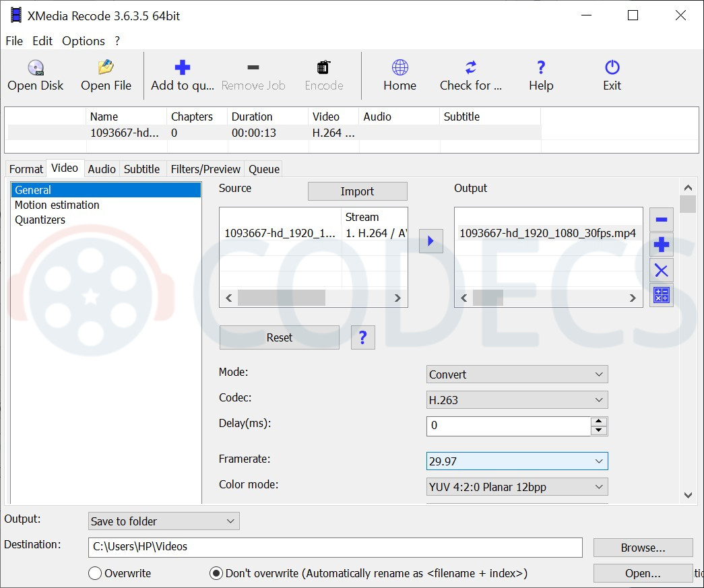Image resolution: width=704 pixels, height=588 pixels.
Task: Click Output list scroll right arrow
Action: click(x=633, y=298)
